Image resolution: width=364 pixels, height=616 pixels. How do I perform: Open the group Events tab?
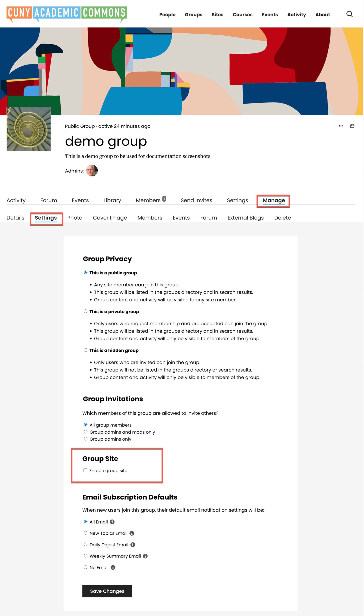coord(80,200)
